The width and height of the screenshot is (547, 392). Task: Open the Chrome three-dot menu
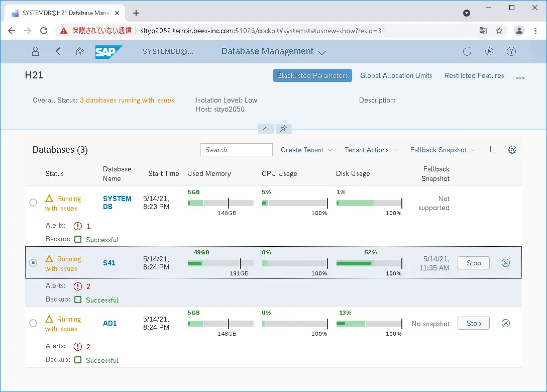[x=535, y=31]
